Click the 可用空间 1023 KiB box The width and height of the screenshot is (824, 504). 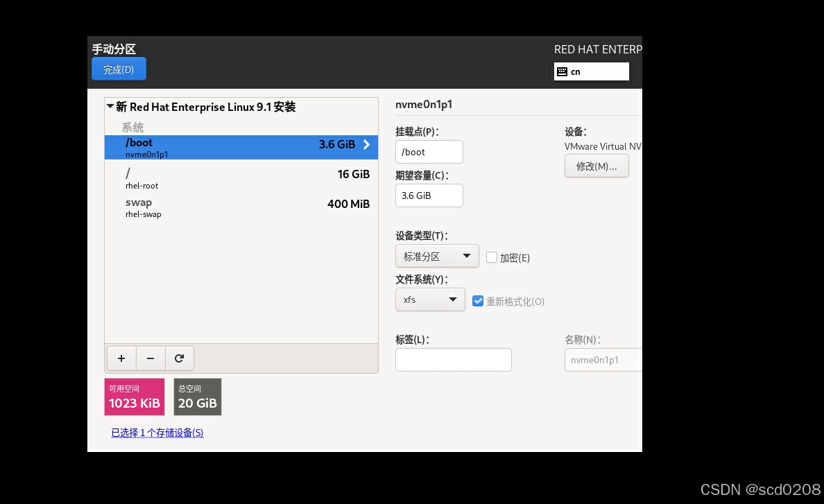[x=135, y=397]
